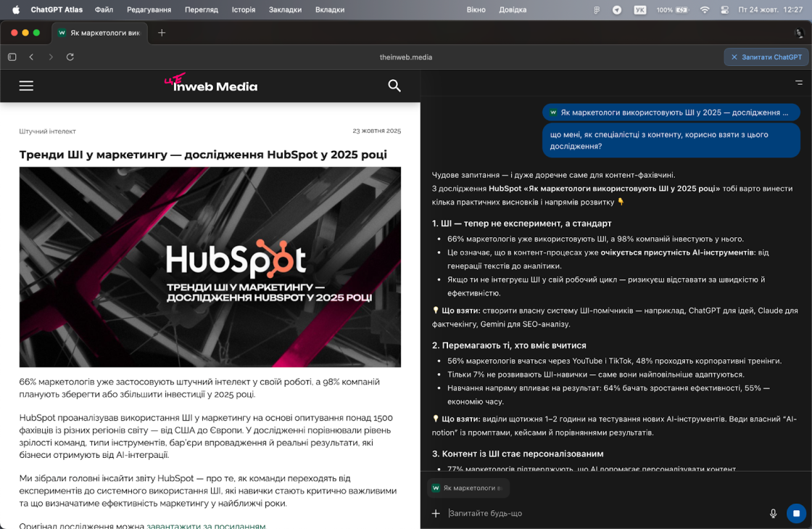Stop the ChatGPT response generation
Viewport: 812px width, 529px height.
pyautogui.click(x=796, y=513)
